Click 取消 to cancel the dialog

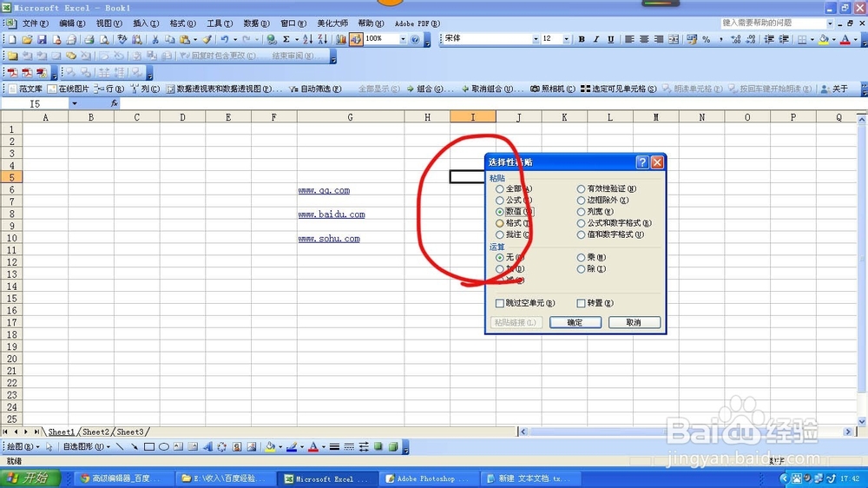coord(634,322)
